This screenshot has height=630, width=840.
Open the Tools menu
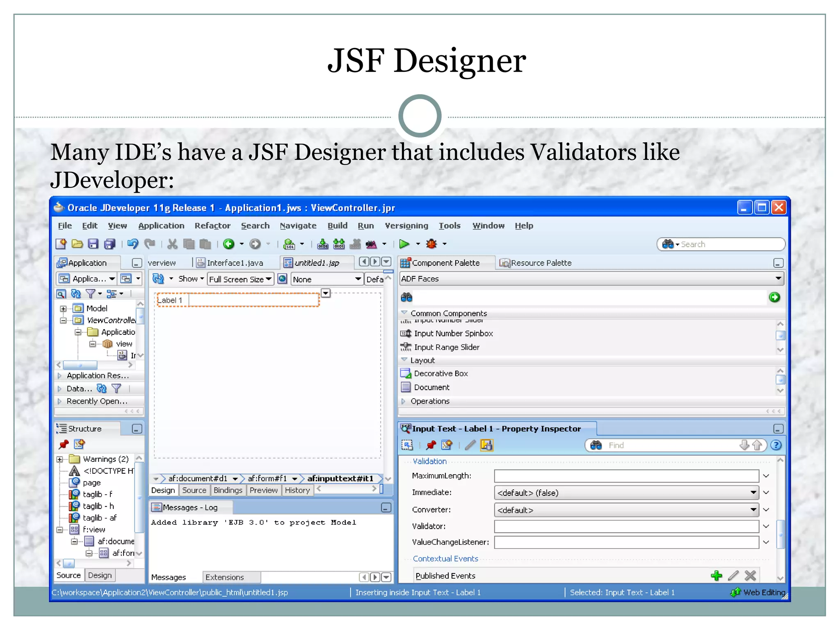pos(450,226)
